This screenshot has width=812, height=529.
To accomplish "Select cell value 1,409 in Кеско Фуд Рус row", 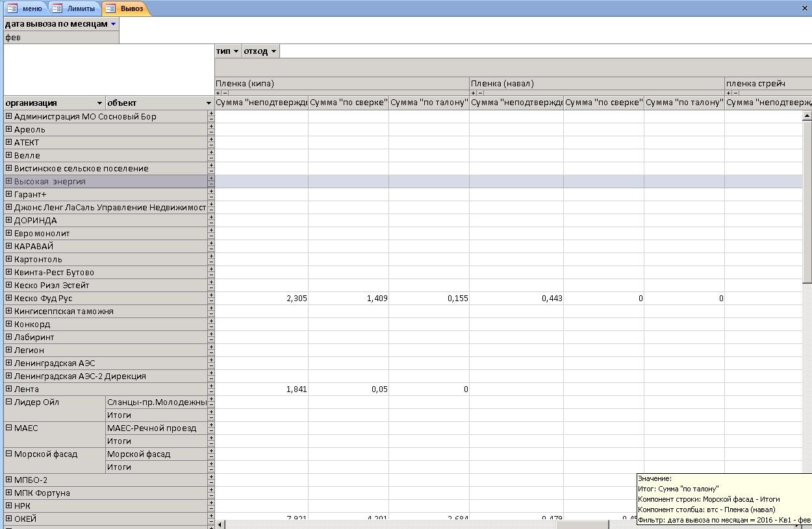I will (x=348, y=299).
